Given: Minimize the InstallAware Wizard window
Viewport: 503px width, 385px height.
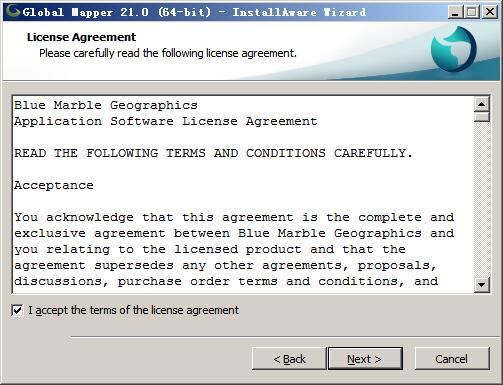Looking at the screenshot, I should click(x=455, y=12).
